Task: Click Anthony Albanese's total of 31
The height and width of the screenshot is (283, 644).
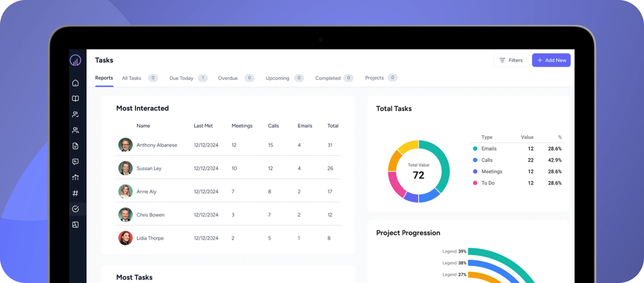Action: point(330,145)
